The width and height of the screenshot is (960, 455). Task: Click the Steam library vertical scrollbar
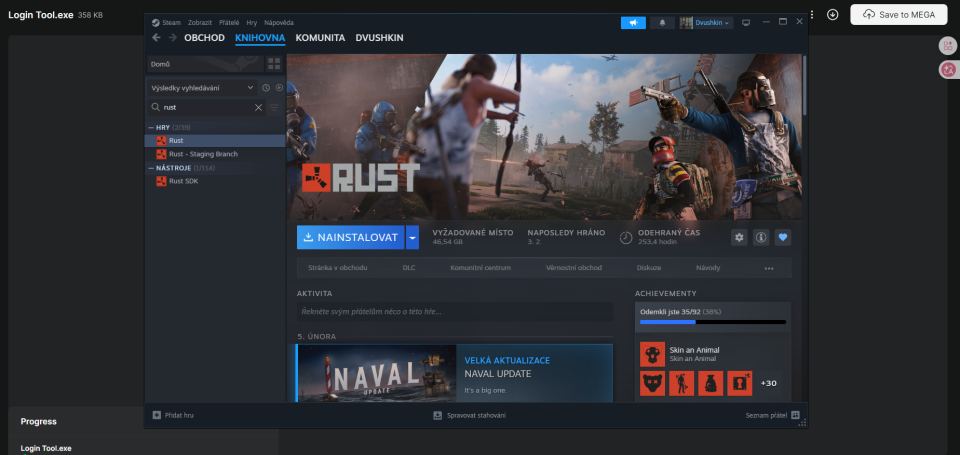(804, 85)
